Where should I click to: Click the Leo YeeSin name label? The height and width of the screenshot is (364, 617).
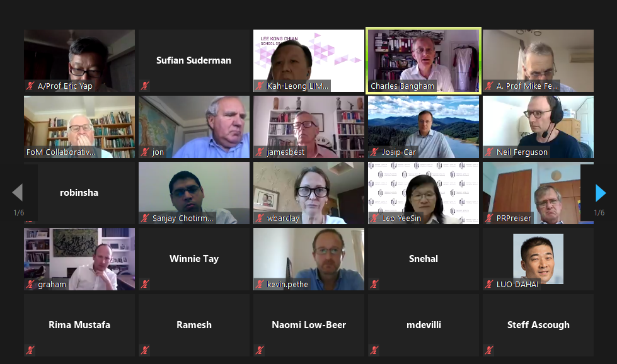(401, 218)
